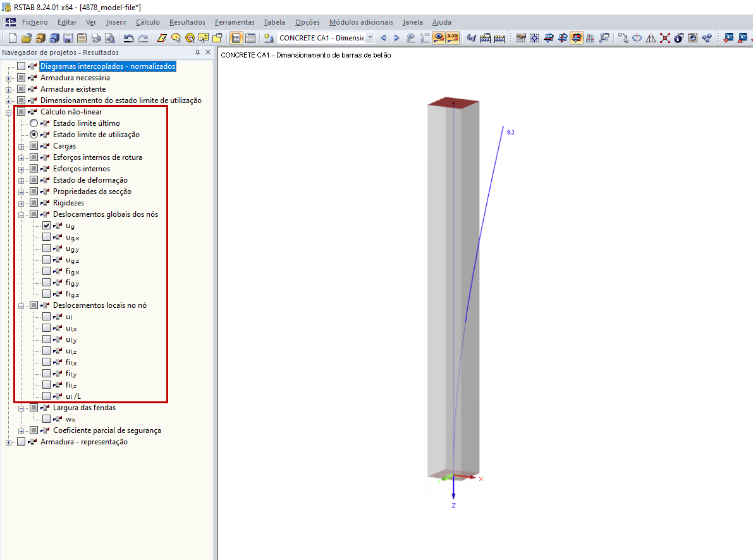The image size is (753, 560).
Task: Undo the last action
Action: (129, 38)
